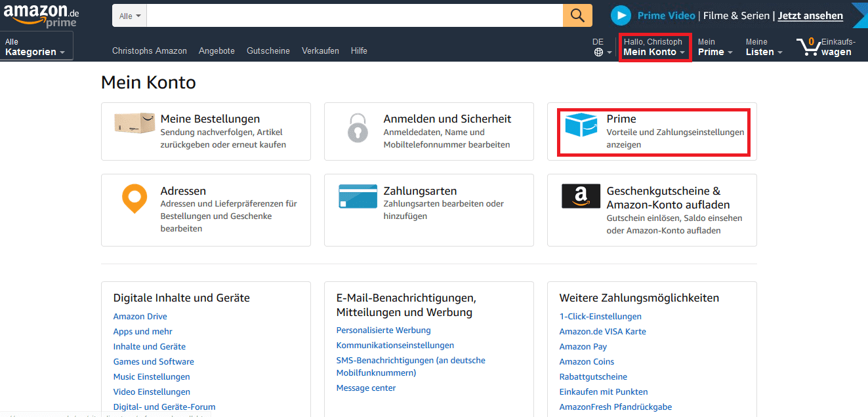Open the shopping cart icon
The width and height of the screenshot is (868, 417).
(808, 47)
